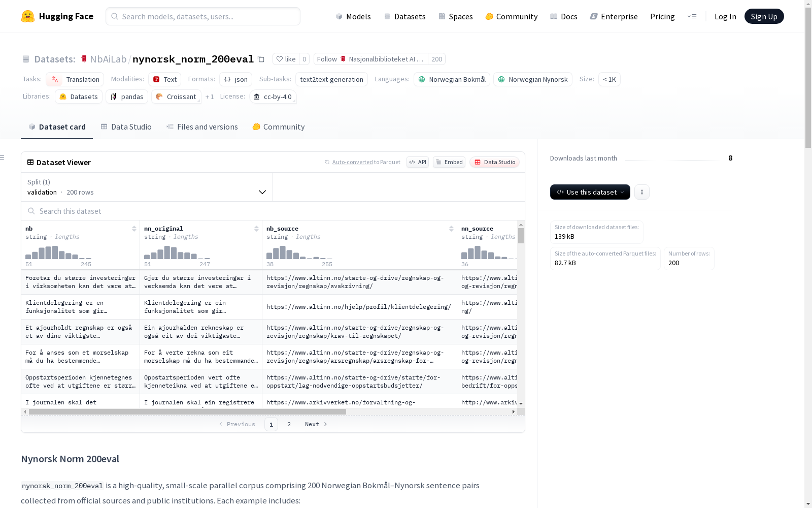Select the pandas library tag
The image size is (812, 508).
127,97
